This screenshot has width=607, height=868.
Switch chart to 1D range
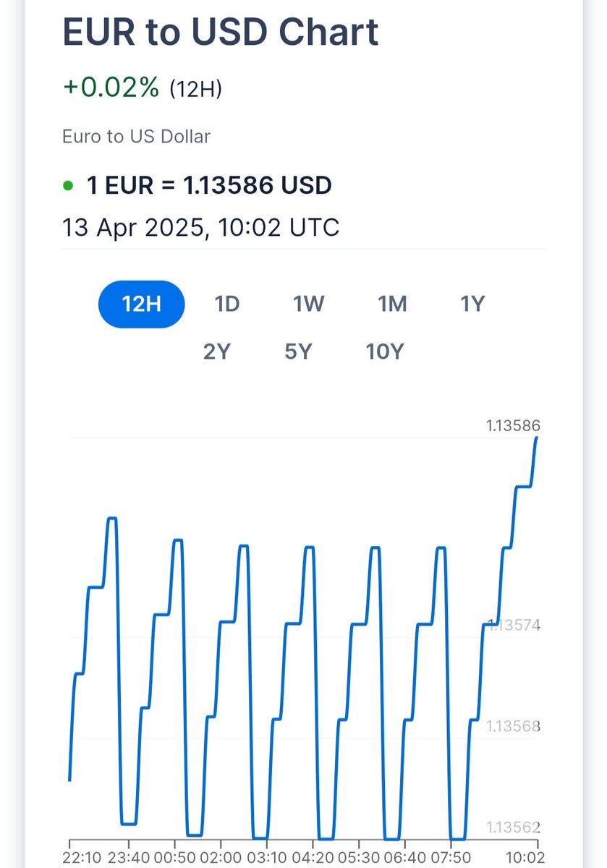[226, 304]
